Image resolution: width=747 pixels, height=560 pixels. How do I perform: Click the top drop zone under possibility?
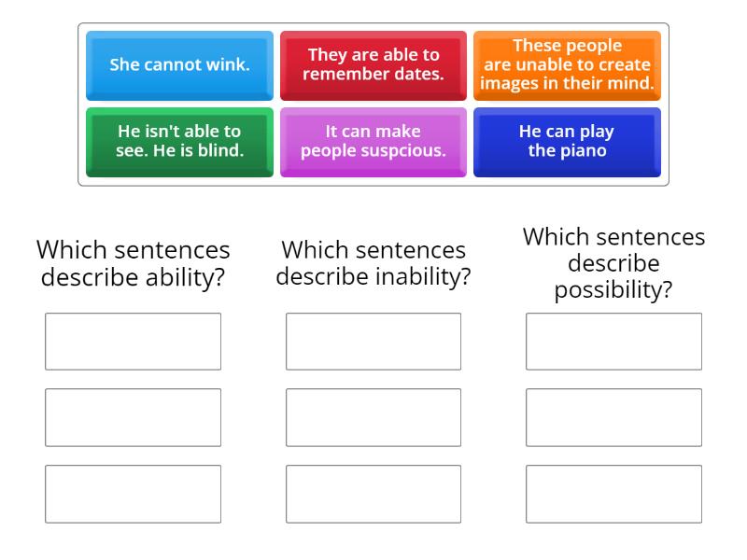[x=613, y=341]
